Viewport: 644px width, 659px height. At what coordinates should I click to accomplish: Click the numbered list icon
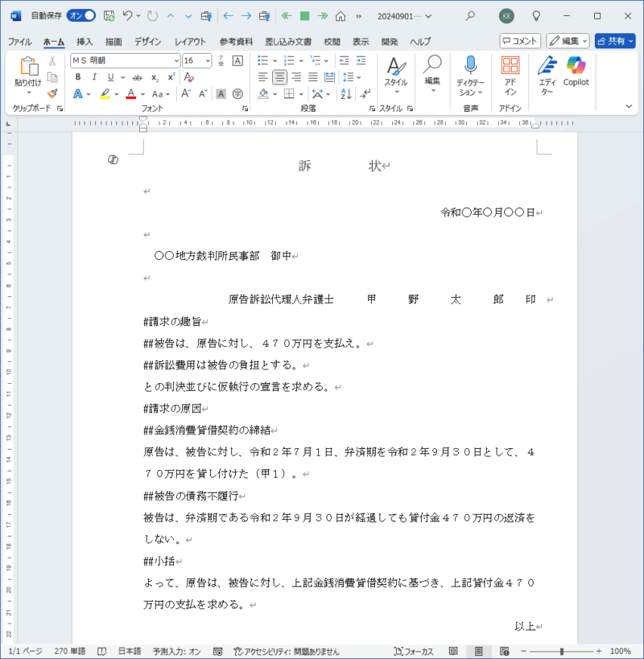pyautogui.click(x=289, y=60)
